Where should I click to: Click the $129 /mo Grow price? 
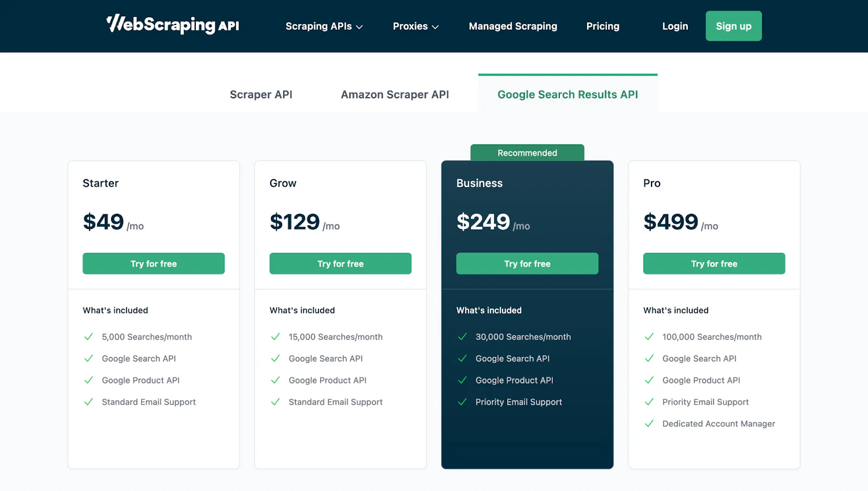pos(305,222)
